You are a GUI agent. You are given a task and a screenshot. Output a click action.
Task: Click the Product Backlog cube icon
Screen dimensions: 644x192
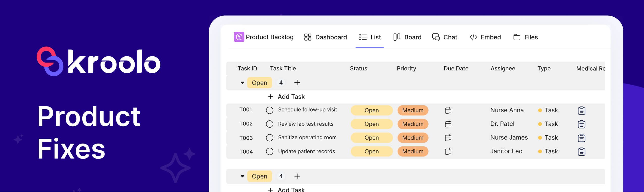(x=239, y=37)
